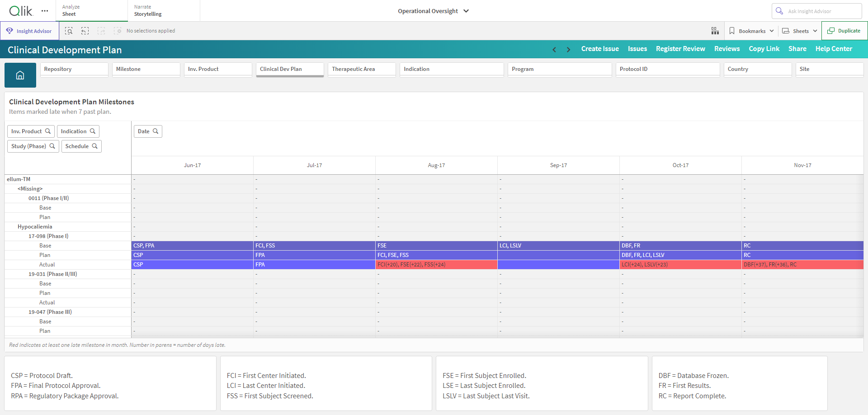Viewport: 868px width, 415px height.
Task: Click the step forward selections icon
Action: [x=101, y=31]
